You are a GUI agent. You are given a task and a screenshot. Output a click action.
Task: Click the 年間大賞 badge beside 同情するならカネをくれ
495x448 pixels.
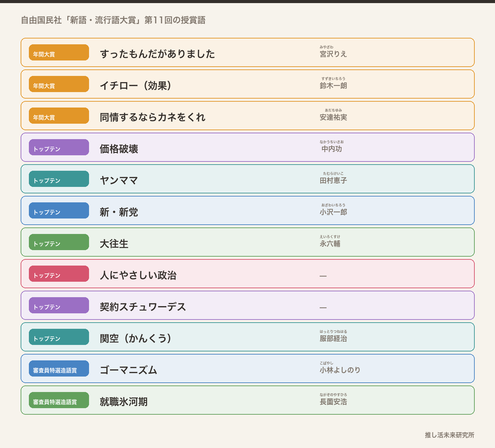(x=59, y=116)
